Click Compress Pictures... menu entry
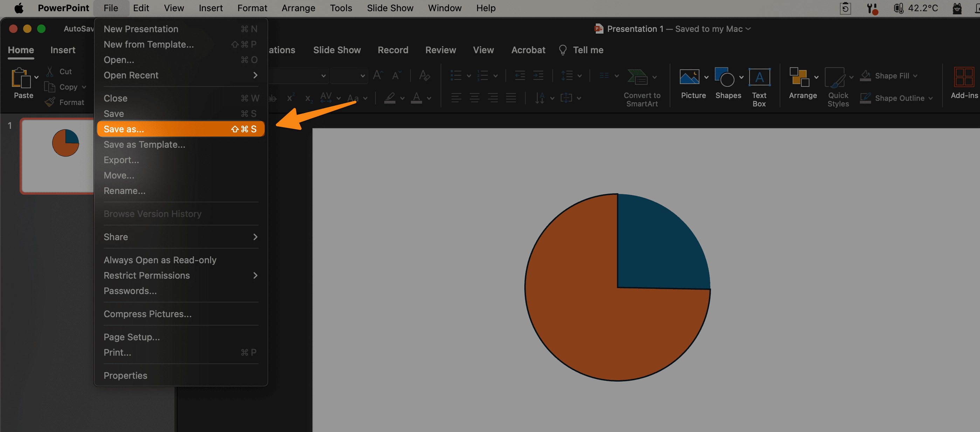Screen dimensions: 980x432 (x=147, y=314)
